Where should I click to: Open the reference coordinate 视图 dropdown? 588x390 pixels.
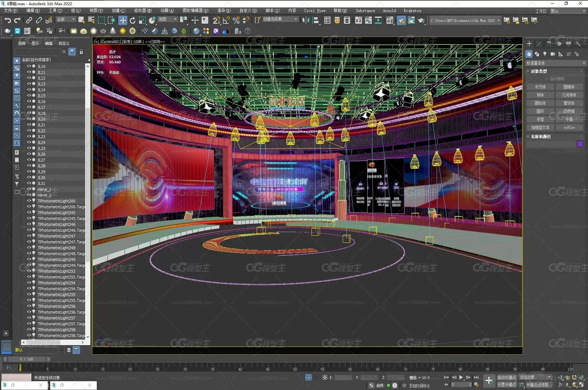[168, 19]
